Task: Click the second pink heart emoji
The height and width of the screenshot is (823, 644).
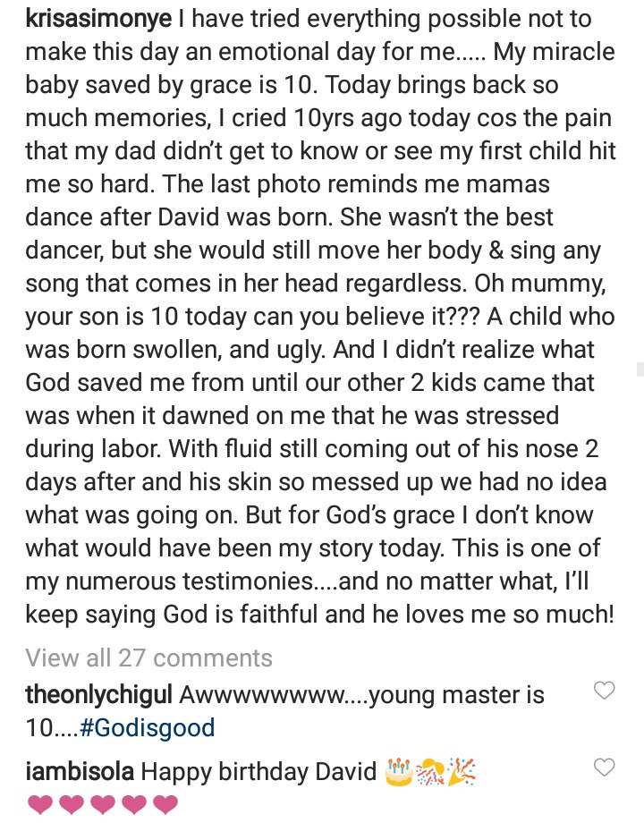Action: pos(72,804)
